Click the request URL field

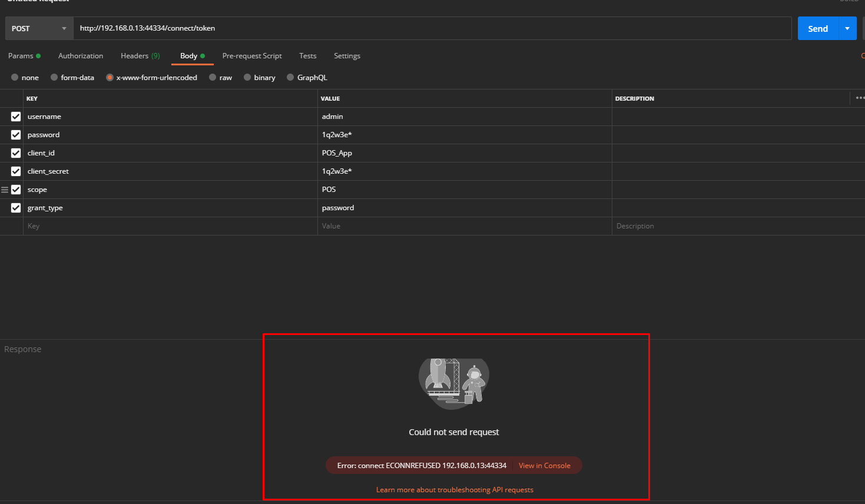pos(432,28)
